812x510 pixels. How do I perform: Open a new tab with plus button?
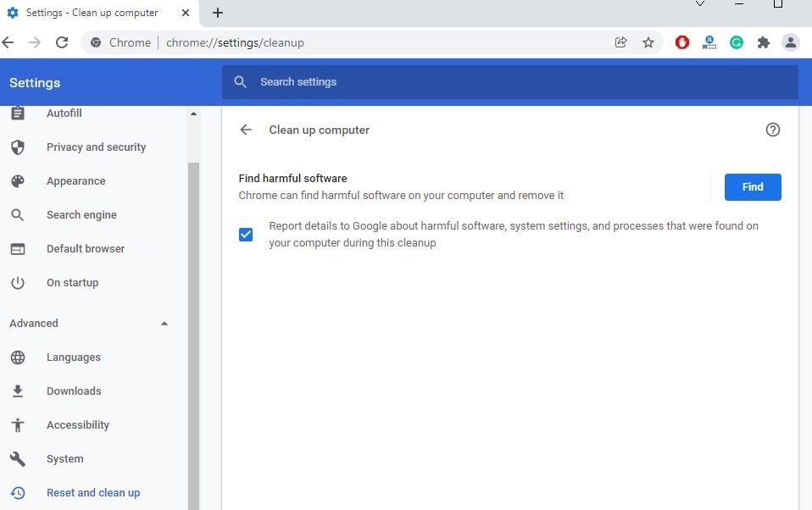[x=218, y=13]
